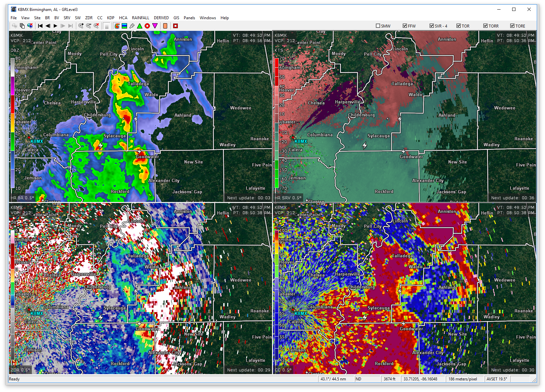The image size is (545, 392).
Task: Open the HCA menu
Action: (x=123, y=18)
